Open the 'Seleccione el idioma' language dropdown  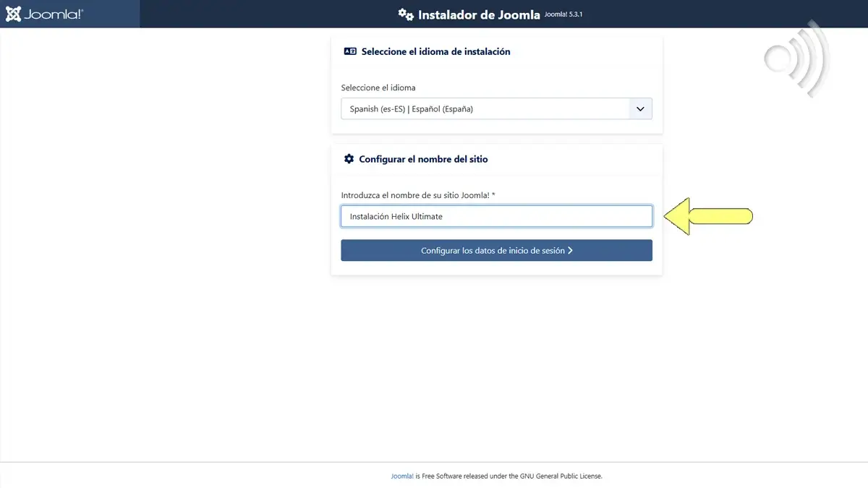(x=496, y=108)
